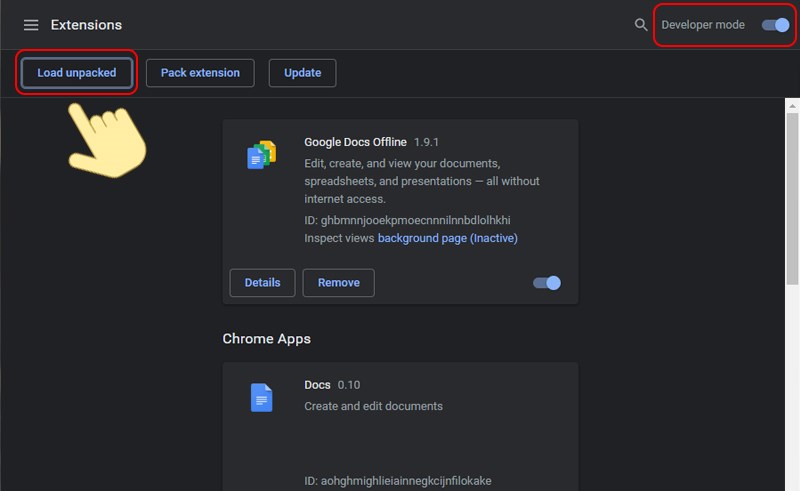Click the Google Docs Offline ID text
The image size is (800, 491).
(408, 220)
